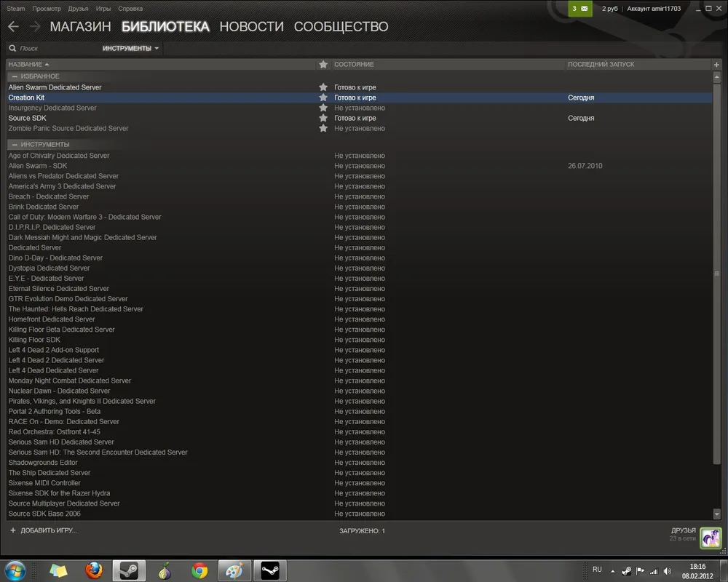Click the back navigation arrow
Viewport: 728px width, 582px height.
click(x=13, y=27)
